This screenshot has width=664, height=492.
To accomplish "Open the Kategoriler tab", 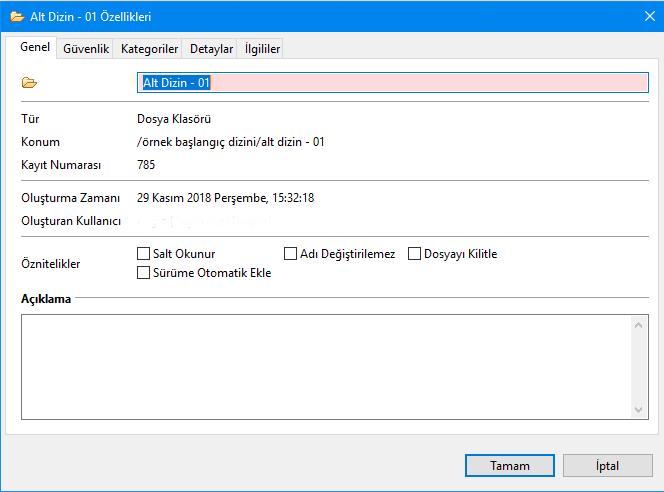I will point(149,48).
